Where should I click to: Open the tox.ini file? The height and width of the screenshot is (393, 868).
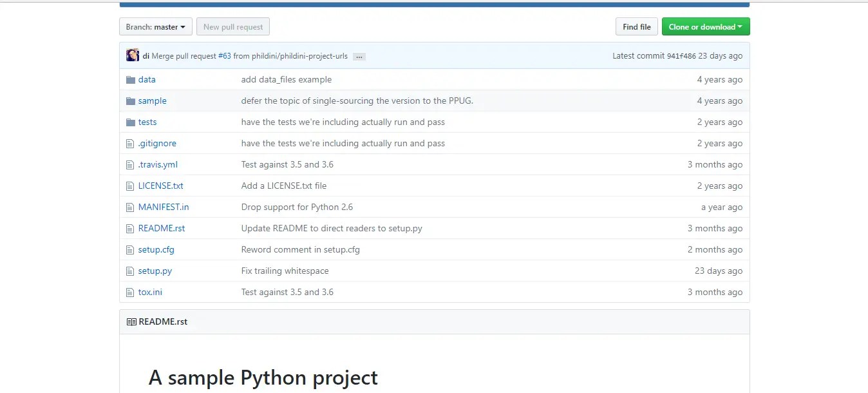tap(151, 292)
